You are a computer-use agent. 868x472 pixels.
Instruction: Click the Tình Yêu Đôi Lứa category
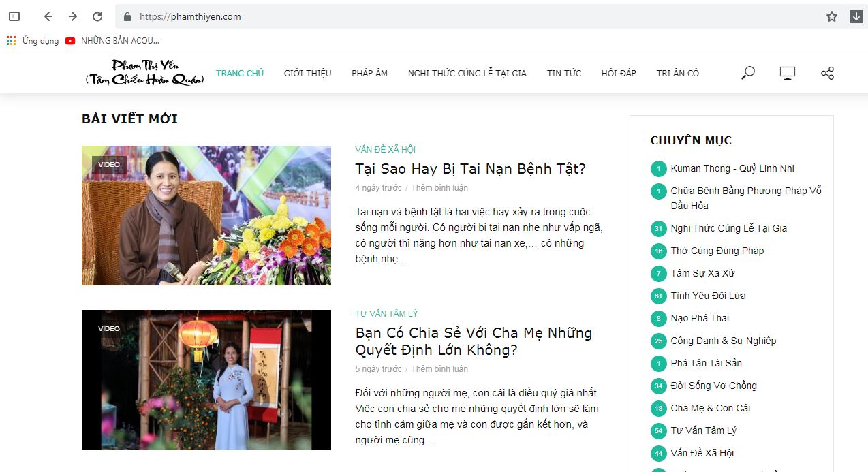[708, 296]
